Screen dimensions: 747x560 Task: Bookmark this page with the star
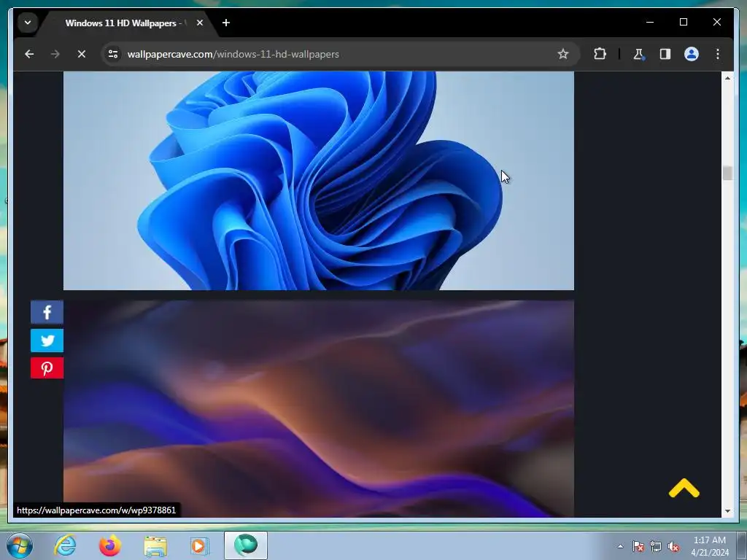562,54
